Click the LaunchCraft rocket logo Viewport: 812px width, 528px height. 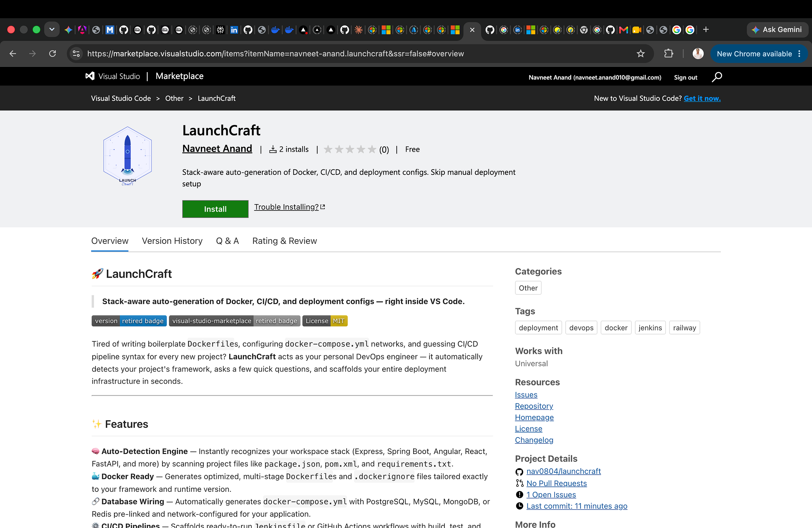click(127, 156)
